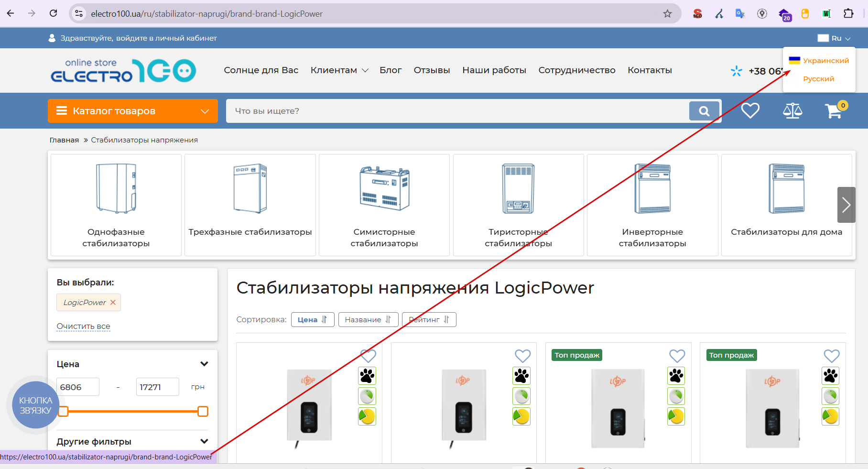
Task: Open Однофазные стабилизаторы category
Action: pos(116,205)
